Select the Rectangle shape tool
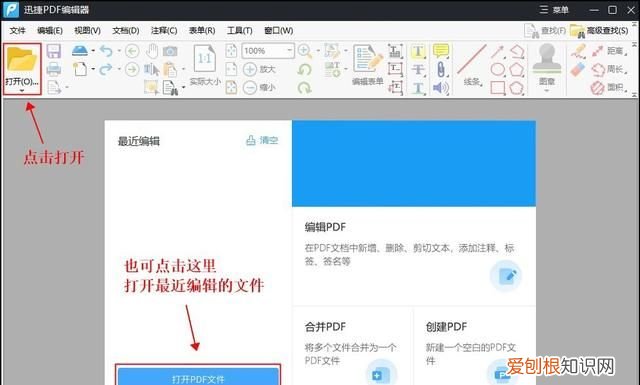 click(498, 88)
